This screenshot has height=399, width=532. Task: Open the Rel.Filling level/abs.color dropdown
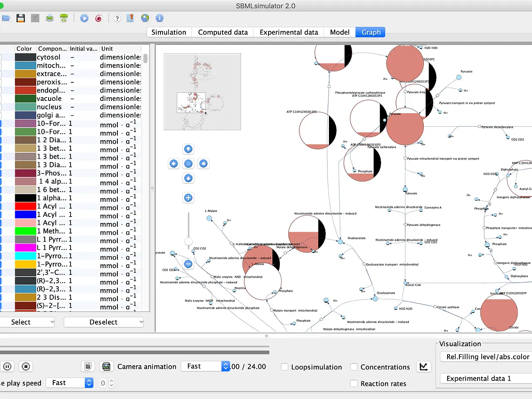click(x=486, y=357)
